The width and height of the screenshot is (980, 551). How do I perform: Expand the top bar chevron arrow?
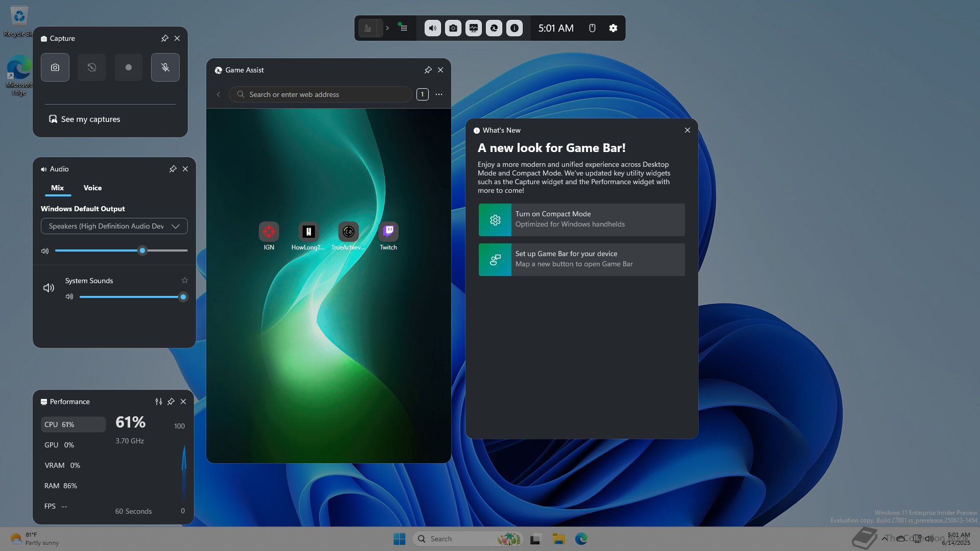click(x=387, y=28)
